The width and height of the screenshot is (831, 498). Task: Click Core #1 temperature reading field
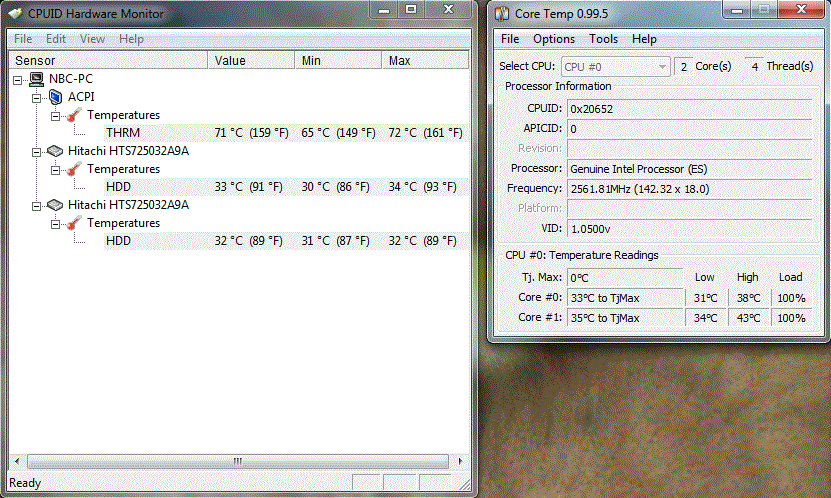point(625,318)
